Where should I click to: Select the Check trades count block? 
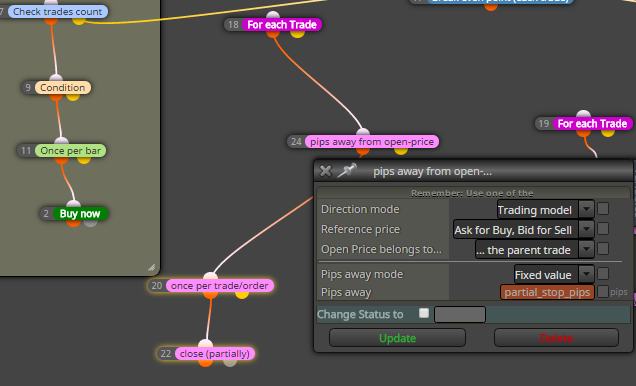[x=57, y=11]
